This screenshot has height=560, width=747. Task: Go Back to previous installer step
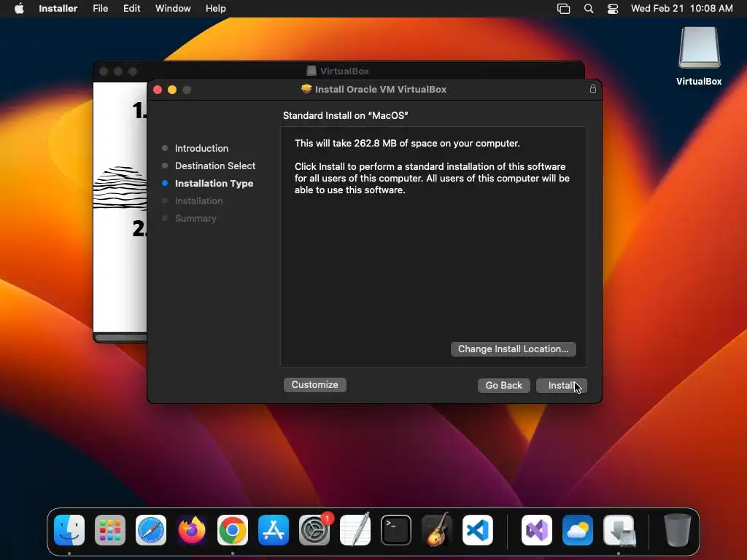pos(503,385)
